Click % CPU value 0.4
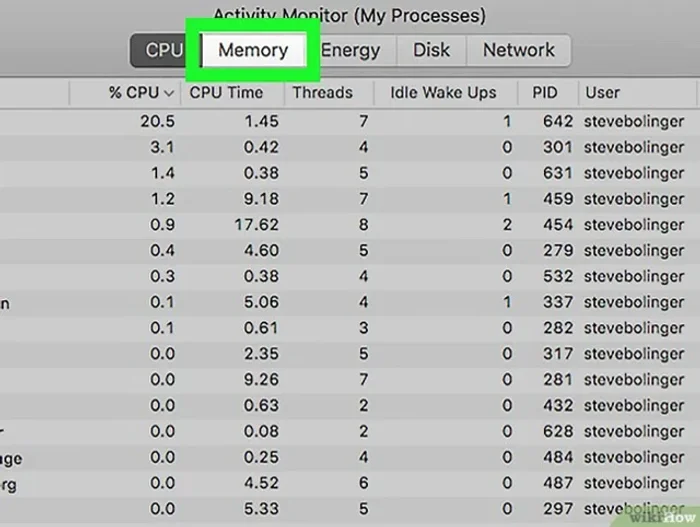The height and width of the screenshot is (527, 700). point(162,251)
